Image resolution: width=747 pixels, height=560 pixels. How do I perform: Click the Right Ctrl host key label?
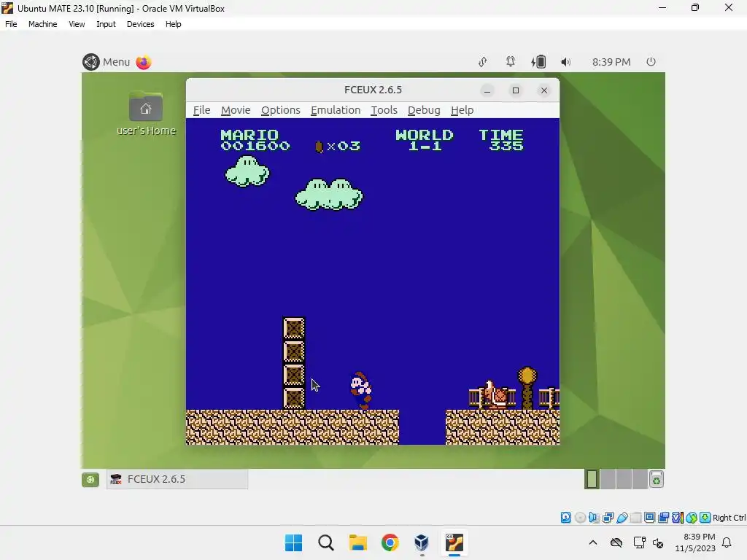tap(729, 518)
